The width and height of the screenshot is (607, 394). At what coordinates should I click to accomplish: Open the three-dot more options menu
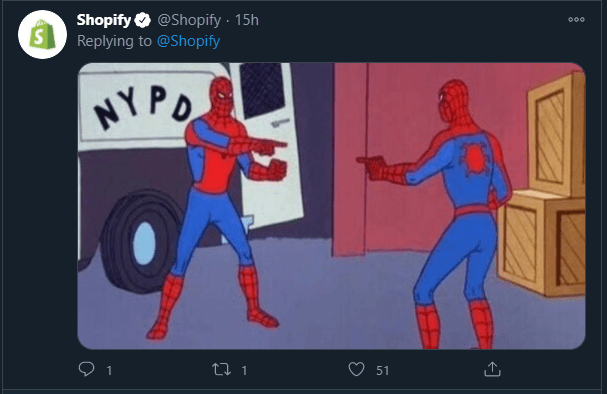576,19
